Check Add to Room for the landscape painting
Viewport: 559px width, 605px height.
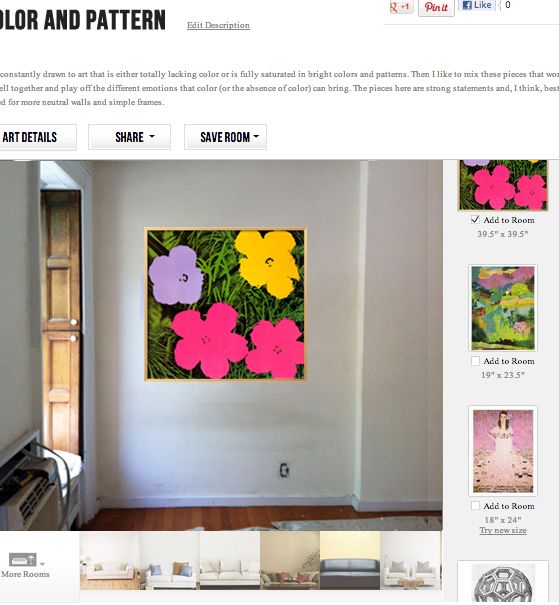[x=475, y=361]
